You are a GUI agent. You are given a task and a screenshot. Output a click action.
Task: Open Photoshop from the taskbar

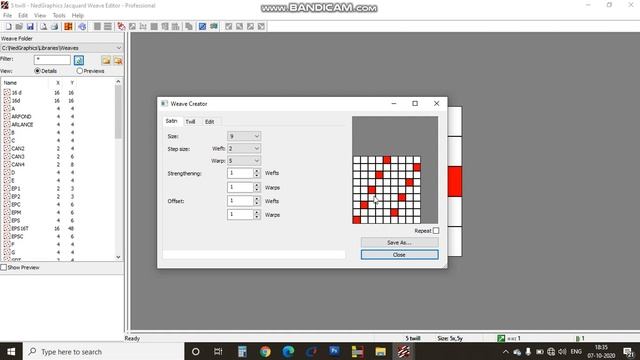(334, 351)
